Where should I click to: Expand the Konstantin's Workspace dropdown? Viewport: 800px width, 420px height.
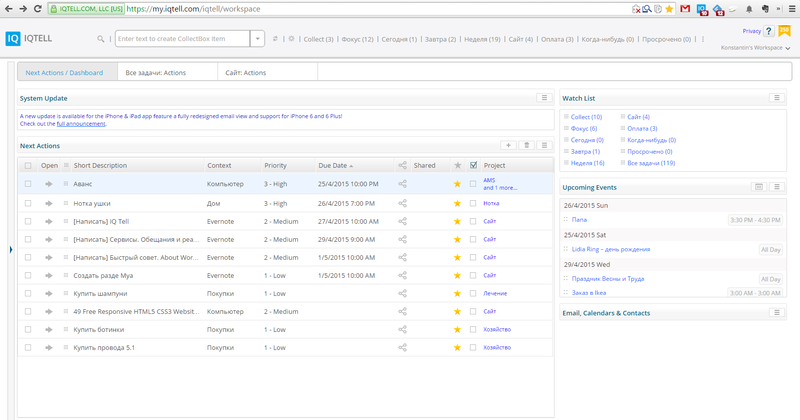(x=788, y=48)
